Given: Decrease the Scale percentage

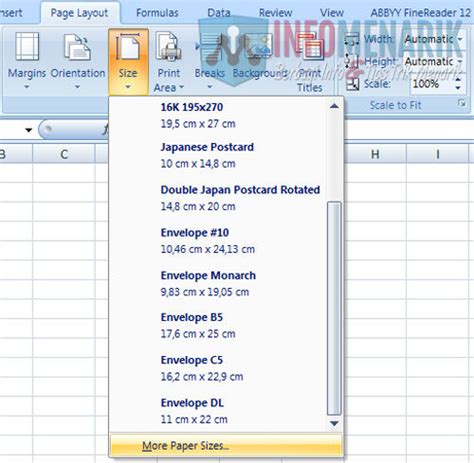Looking at the screenshot, I should (458, 88).
